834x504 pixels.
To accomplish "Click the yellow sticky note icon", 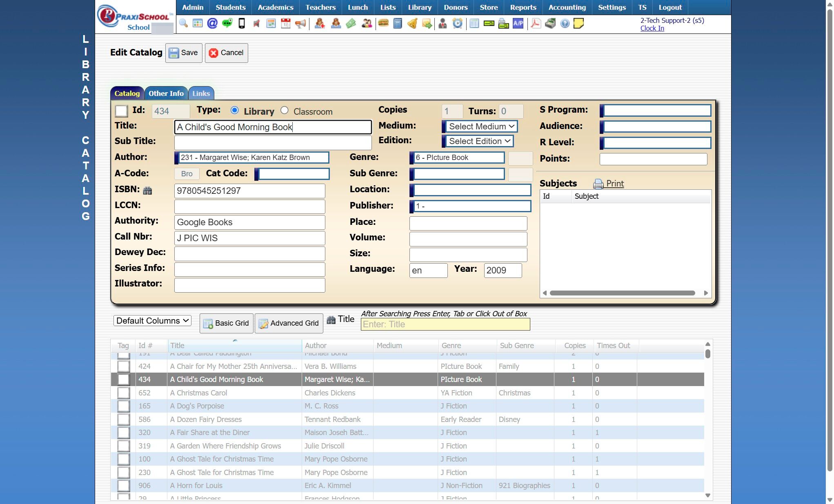I will click(x=578, y=24).
